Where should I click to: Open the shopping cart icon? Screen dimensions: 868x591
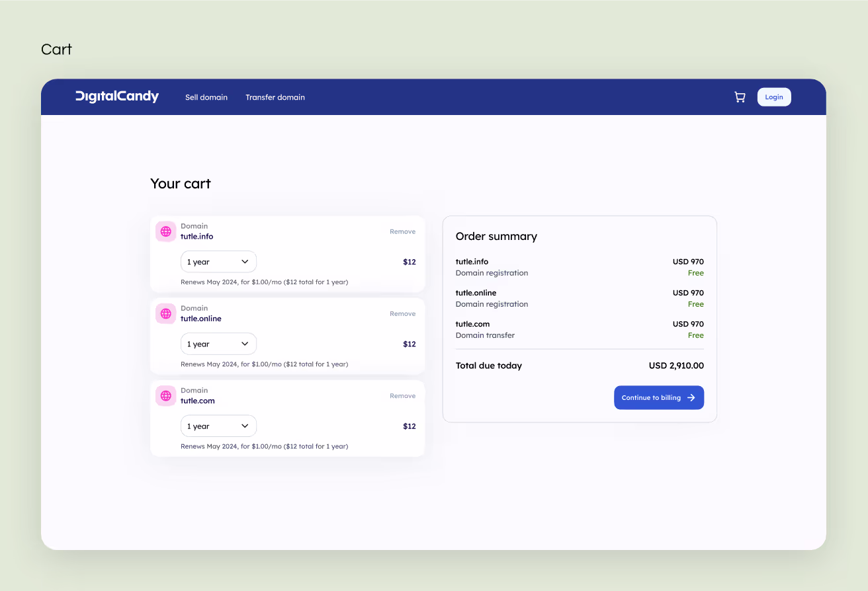tap(740, 97)
